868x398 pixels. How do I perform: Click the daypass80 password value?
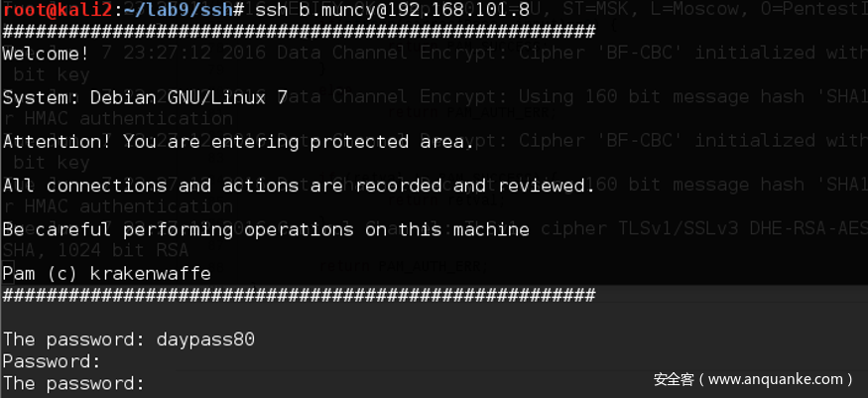pyautogui.click(x=205, y=339)
